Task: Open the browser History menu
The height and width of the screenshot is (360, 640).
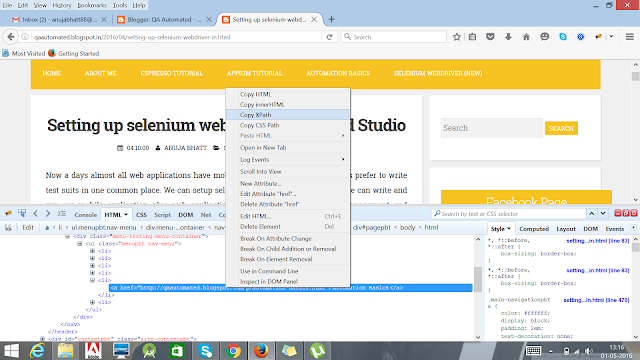Action: pos(62,5)
